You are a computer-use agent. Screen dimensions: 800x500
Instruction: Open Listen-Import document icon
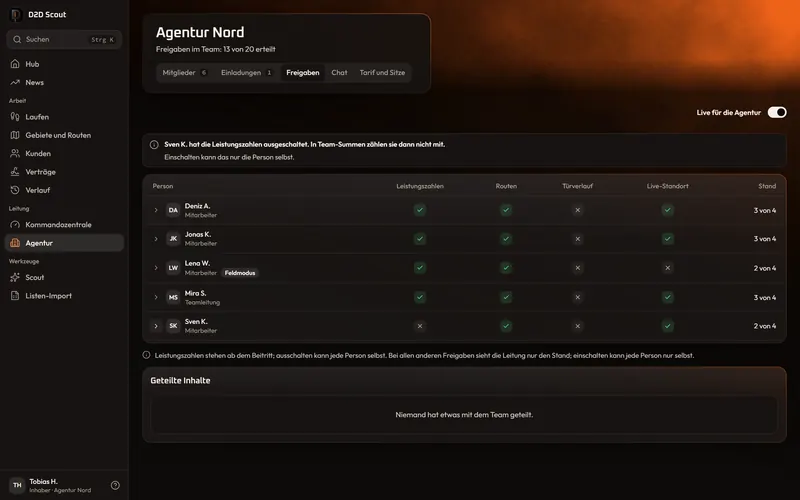point(15,296)
